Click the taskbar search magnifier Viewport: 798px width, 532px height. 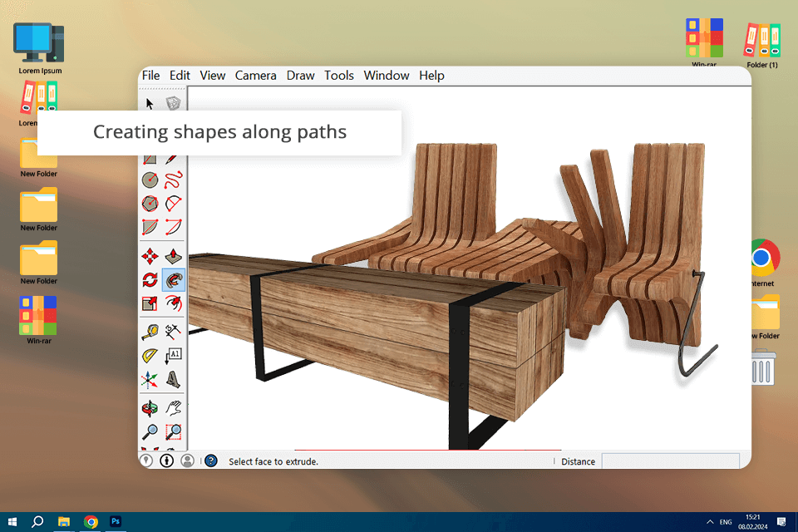[37, 522]
